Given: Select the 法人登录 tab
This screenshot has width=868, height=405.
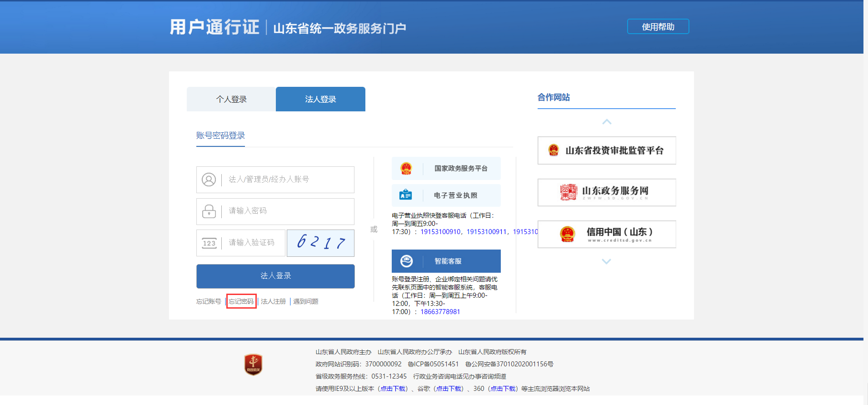Looking at the screenshot, I should click(320, 99).
